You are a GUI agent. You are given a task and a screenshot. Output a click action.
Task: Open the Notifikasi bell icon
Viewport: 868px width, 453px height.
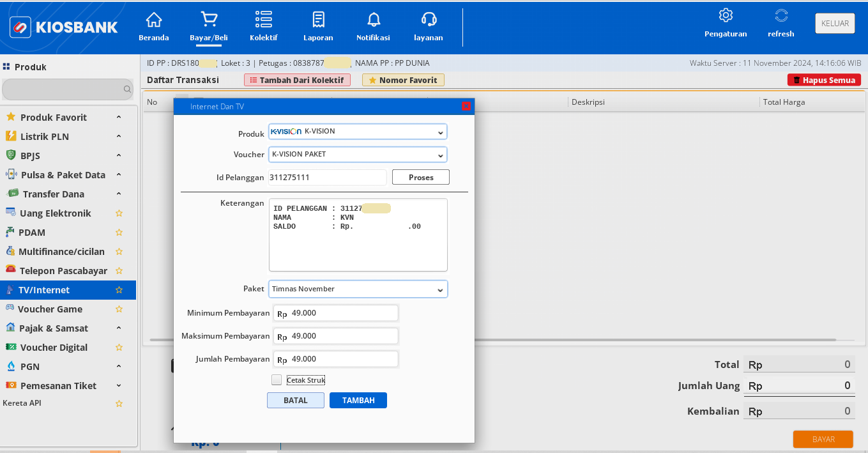point(374,19)
